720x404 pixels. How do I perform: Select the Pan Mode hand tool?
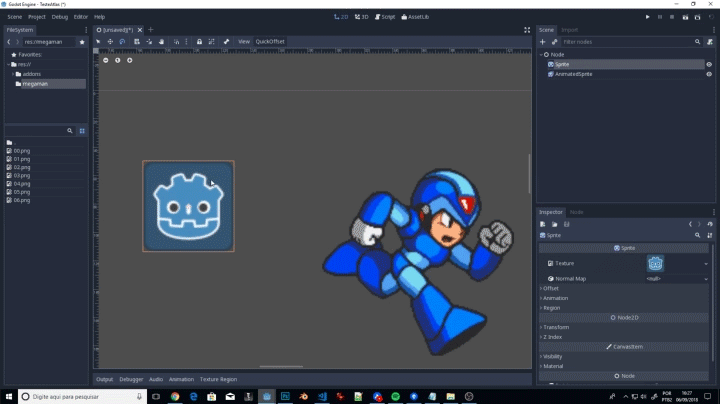(x=162, y=42)
